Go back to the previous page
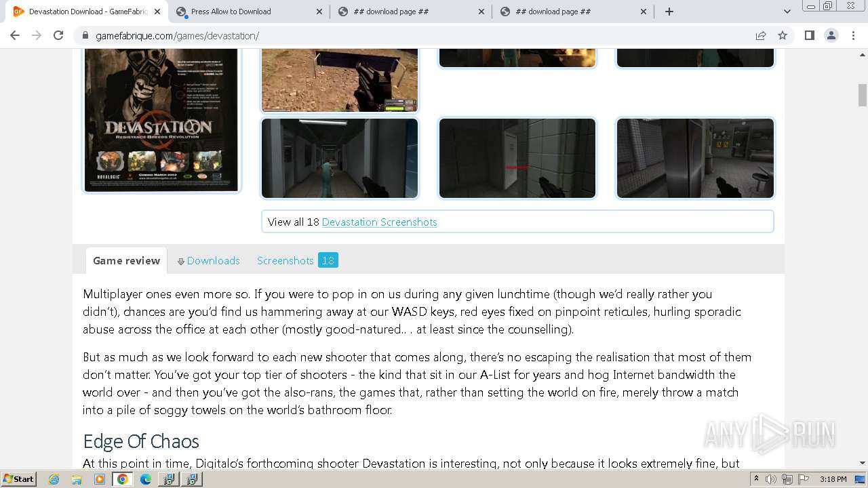Viewport: 868px width, 488px height. (15, 35)
